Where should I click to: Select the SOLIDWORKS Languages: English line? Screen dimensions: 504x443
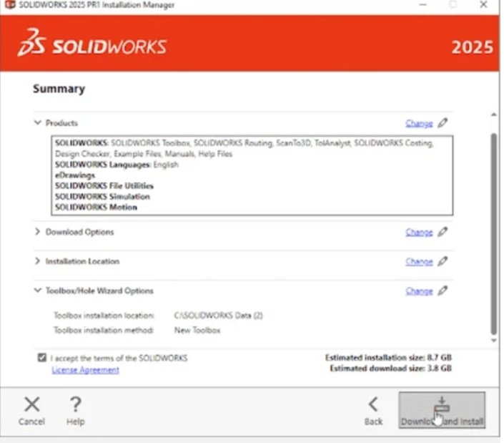[117, 165]
